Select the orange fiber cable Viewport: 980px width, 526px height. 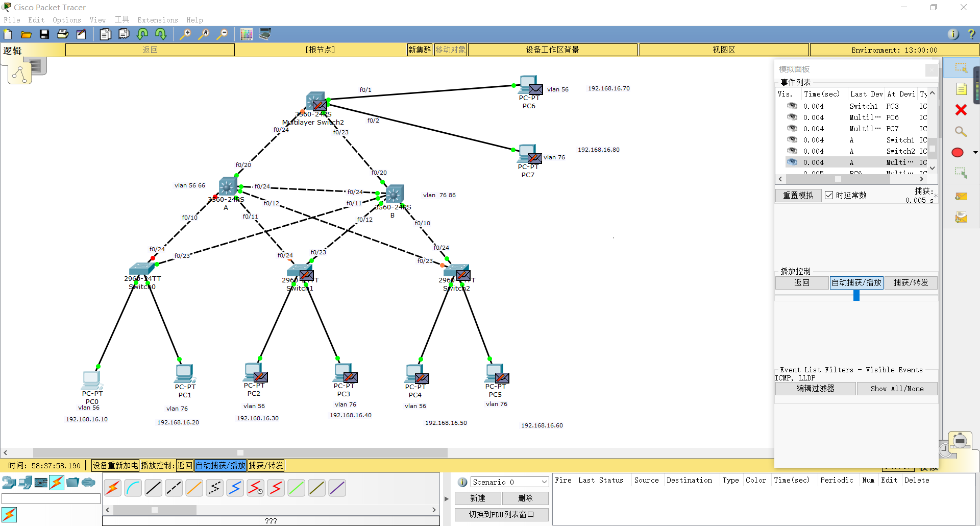pyautogui.click(x=194, y=488)
